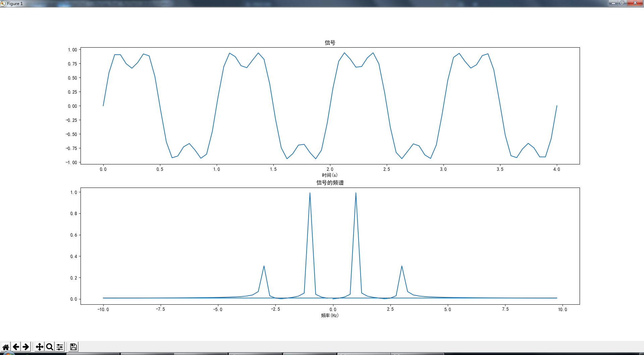Click the 信号 plot title
Screen dimensions: 644x355
pos(330,43)
